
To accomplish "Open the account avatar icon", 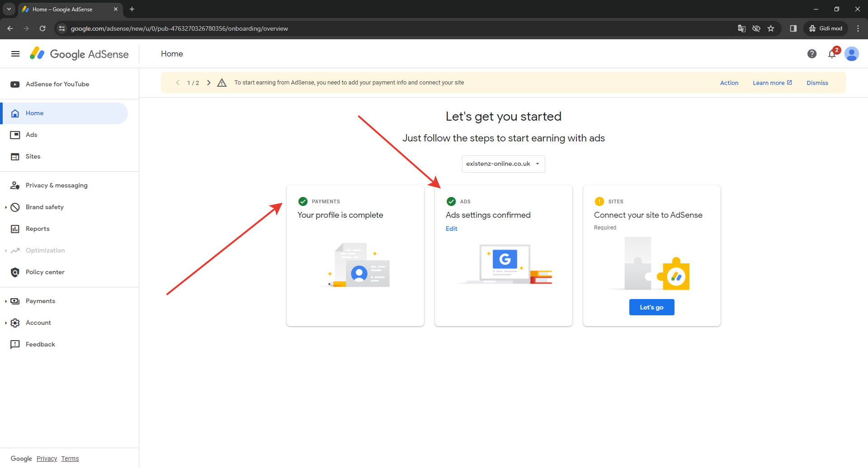I will point(852,54).
